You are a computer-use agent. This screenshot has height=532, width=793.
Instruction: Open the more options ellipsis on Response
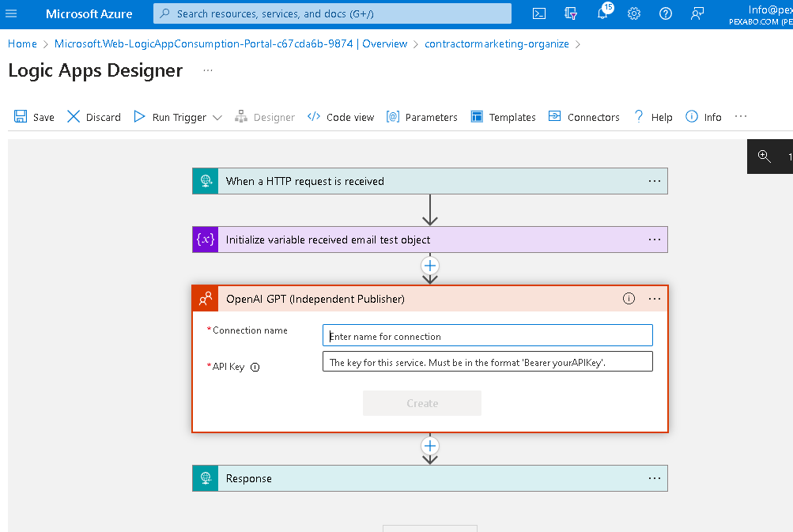pos(655,478)
